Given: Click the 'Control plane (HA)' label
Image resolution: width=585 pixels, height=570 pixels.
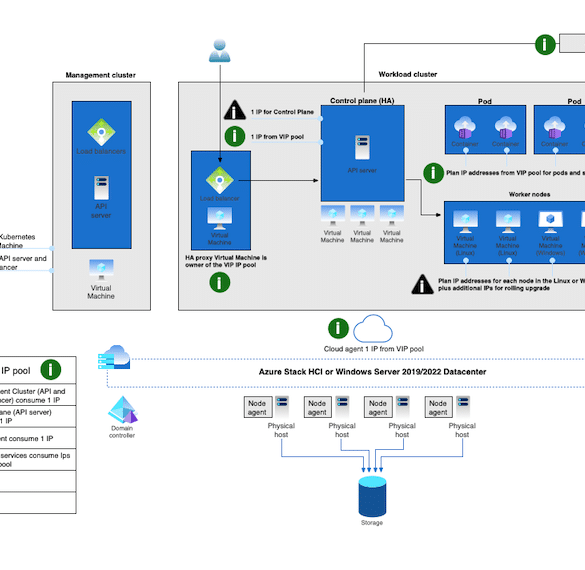Looking at the screenshot, I should (x=362, y=101).
